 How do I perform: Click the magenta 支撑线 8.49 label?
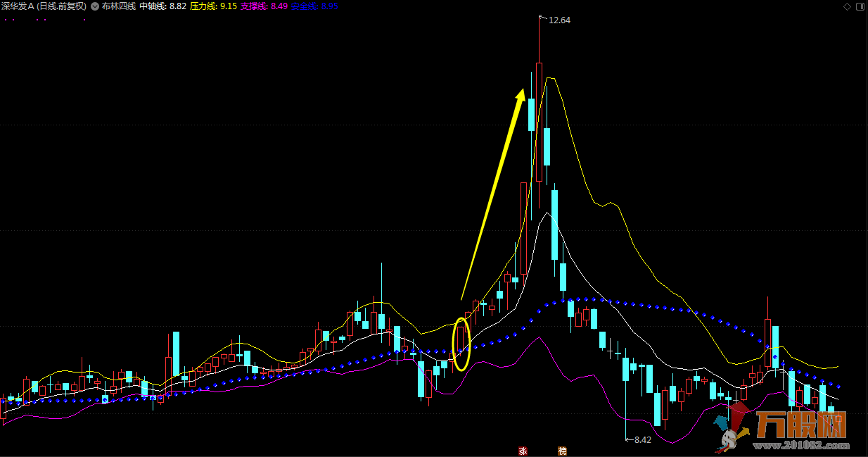click(264, 6)
